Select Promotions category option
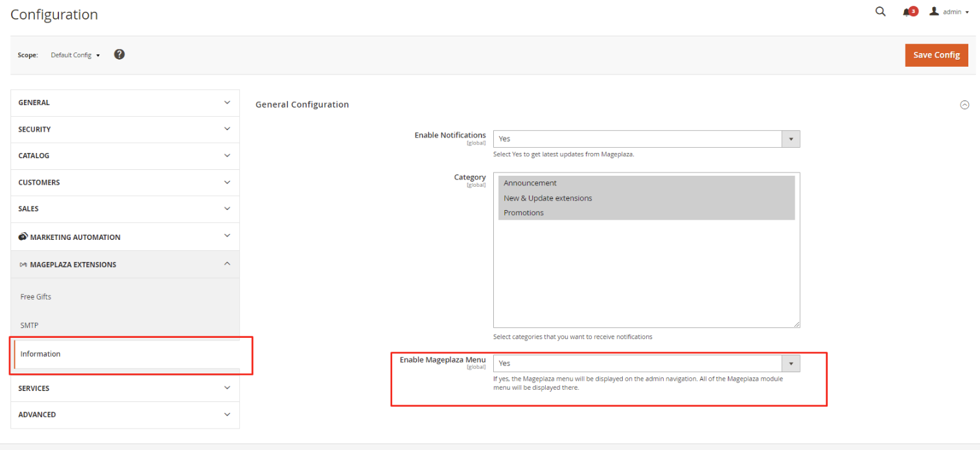The image size is (980, 450). coord(524,213)
